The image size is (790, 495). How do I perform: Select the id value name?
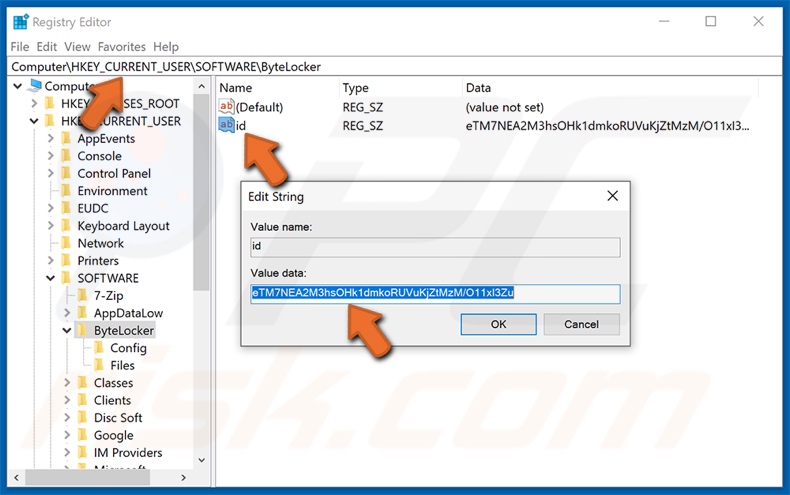[241, 126]
